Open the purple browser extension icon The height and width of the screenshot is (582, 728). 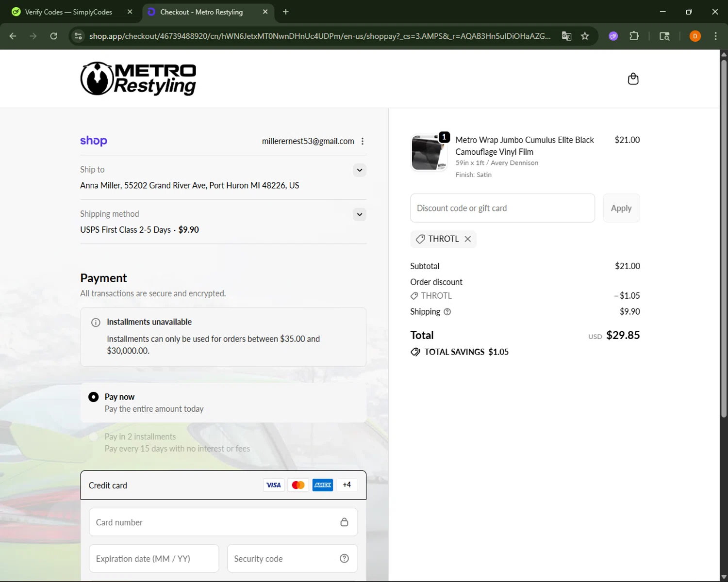[613, 36]
